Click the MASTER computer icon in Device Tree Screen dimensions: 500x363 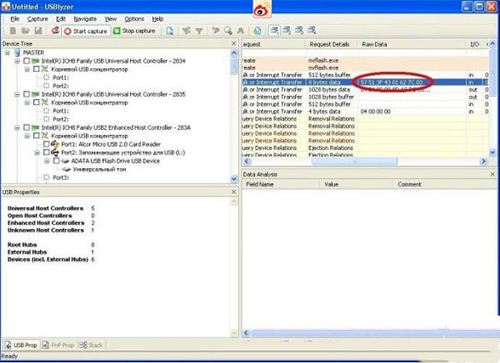[17, 53]
